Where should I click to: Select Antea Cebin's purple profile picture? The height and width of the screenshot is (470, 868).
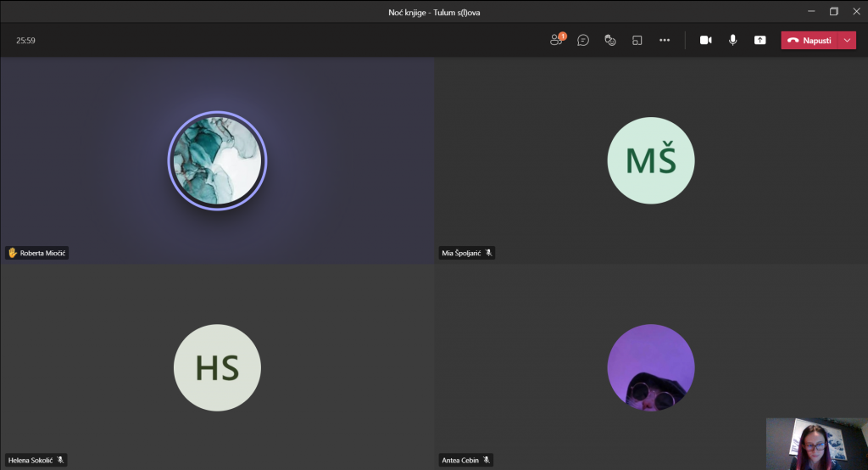tap(651, 367)
